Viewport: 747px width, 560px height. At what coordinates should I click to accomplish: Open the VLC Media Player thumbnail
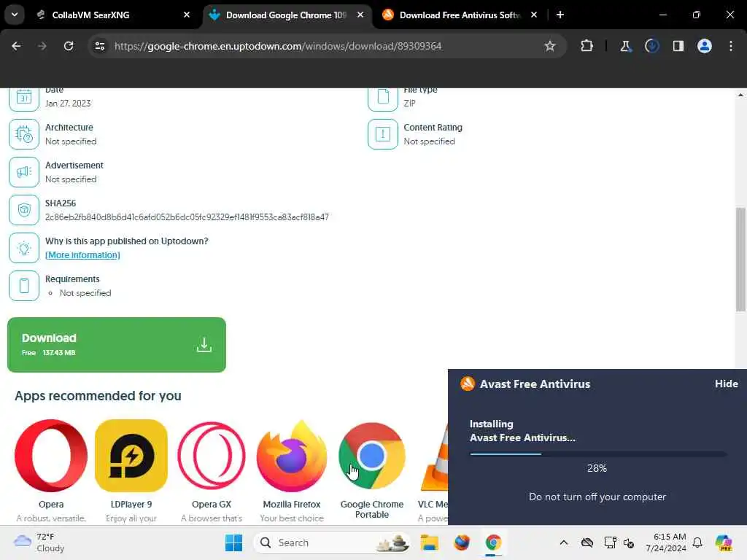pos(435,456)
